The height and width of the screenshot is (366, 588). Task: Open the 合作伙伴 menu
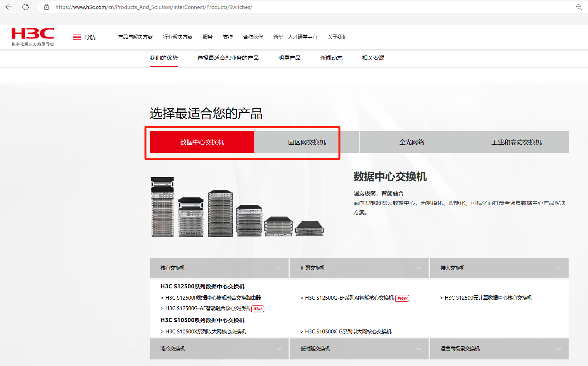click(x=253, y=37)
